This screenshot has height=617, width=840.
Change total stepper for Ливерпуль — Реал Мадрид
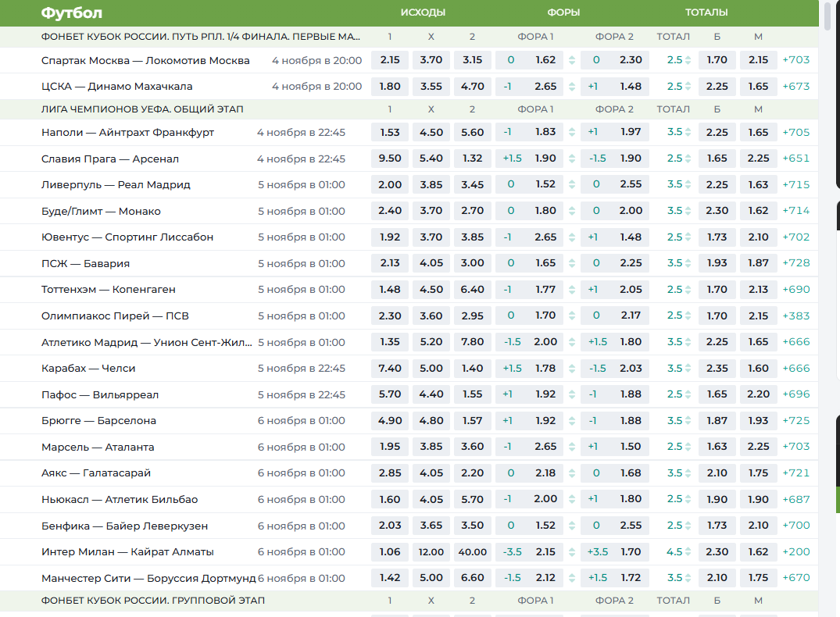pyautogui.click(x=688, y=185)
